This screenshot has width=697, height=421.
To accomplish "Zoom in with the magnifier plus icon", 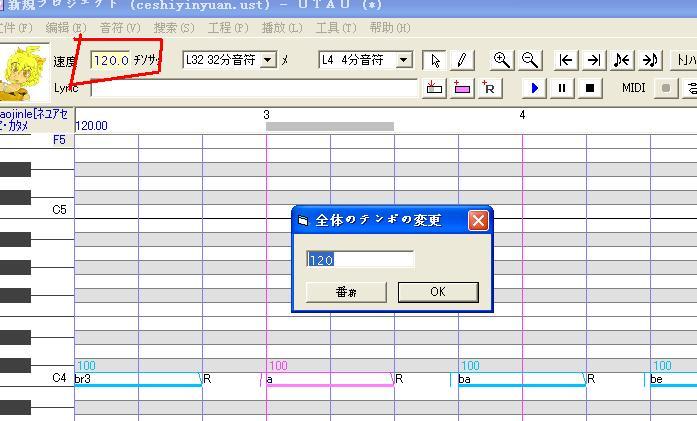I will [x=502, y=60].
